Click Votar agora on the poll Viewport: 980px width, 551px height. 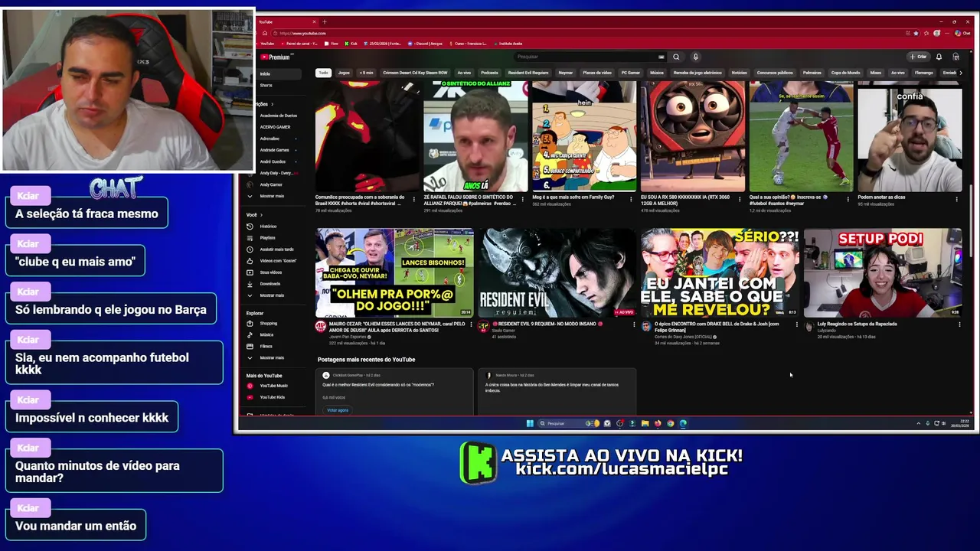point(338,410)
